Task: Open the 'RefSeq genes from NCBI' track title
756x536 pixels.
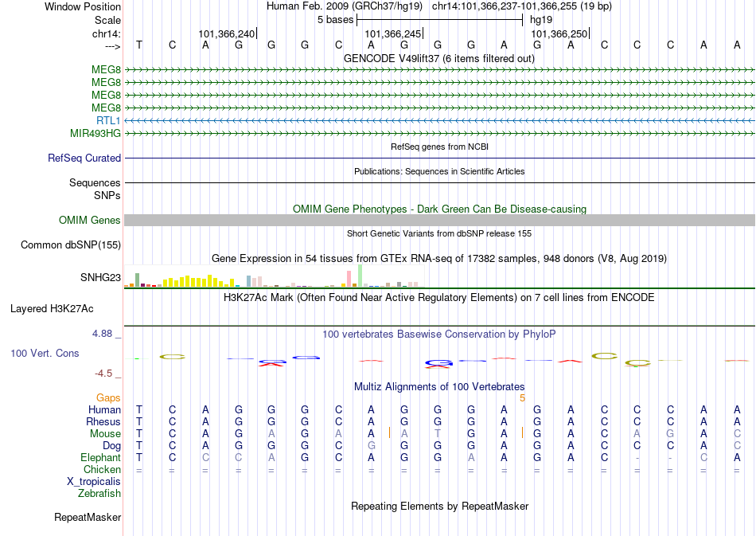Action: pyautogui.click(x=439, y=147)
